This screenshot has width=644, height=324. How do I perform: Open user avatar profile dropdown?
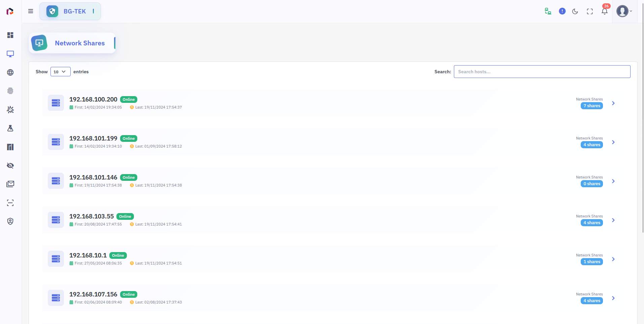pyautogui.click(x=624, y=11)
